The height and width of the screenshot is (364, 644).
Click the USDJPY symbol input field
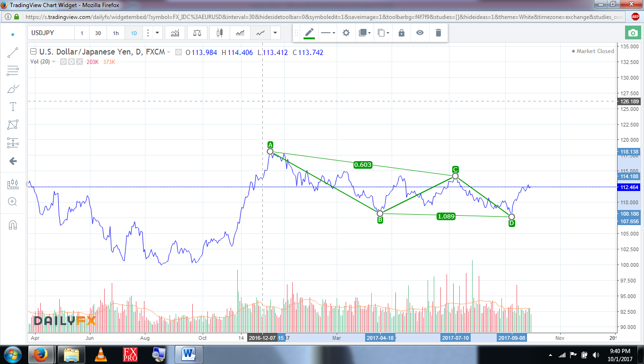coord(51,33)
